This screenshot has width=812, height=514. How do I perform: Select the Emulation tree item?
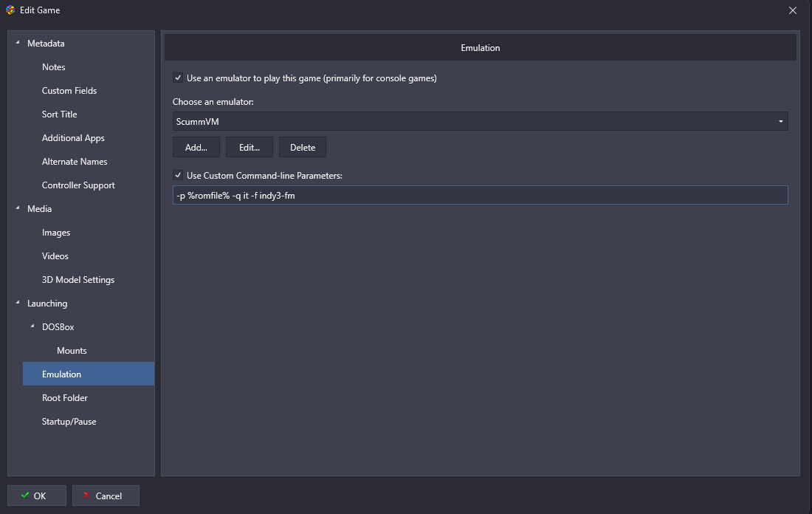click(x=89, y=374)
